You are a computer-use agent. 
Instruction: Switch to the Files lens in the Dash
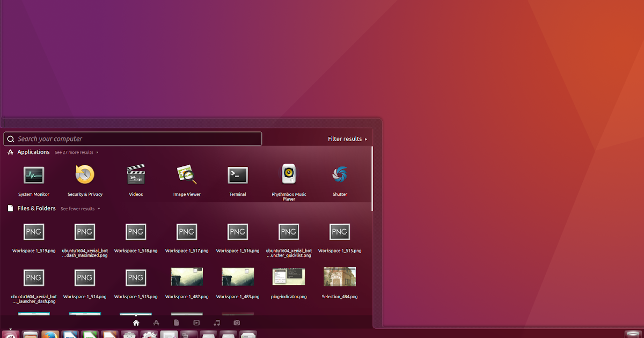pos(177,322)
